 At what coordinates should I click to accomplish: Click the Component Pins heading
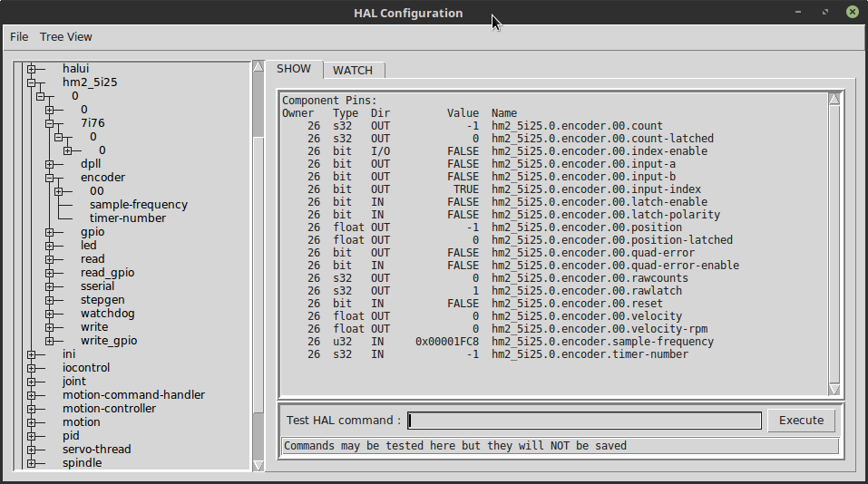(329, 101)
